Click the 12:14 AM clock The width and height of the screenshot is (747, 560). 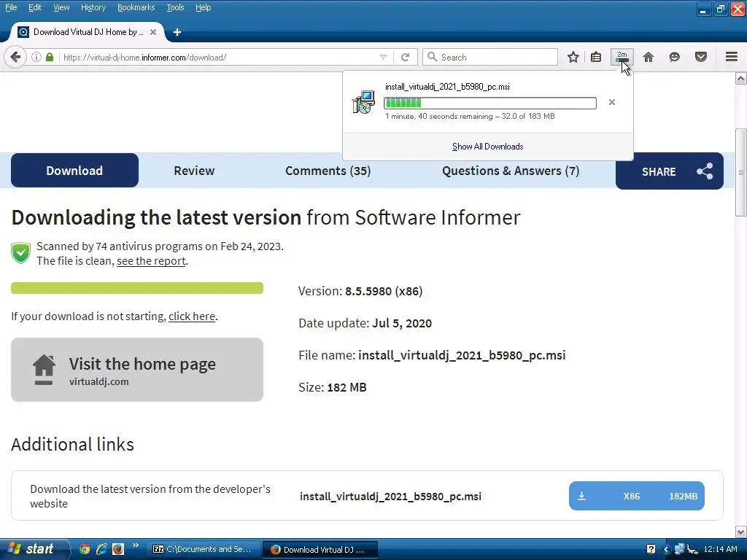(x=720, y=549)
